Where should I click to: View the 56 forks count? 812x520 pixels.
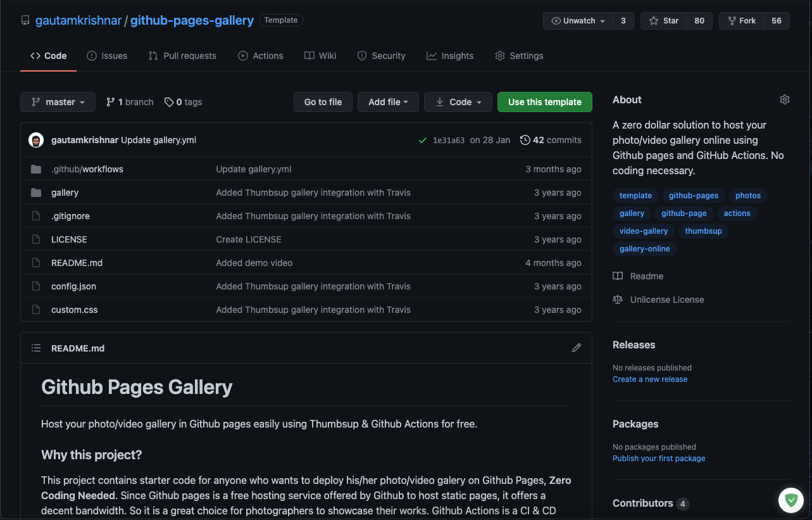[x=777, y=21]
